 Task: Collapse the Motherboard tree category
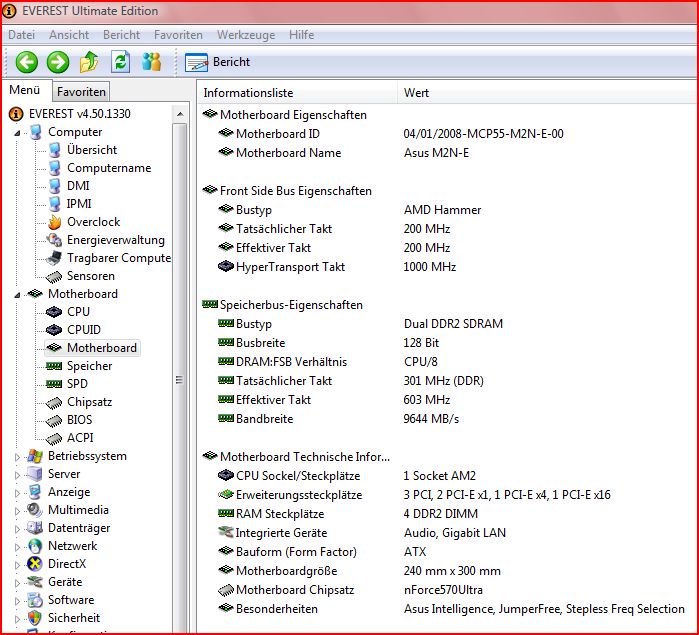pos(17,294)
